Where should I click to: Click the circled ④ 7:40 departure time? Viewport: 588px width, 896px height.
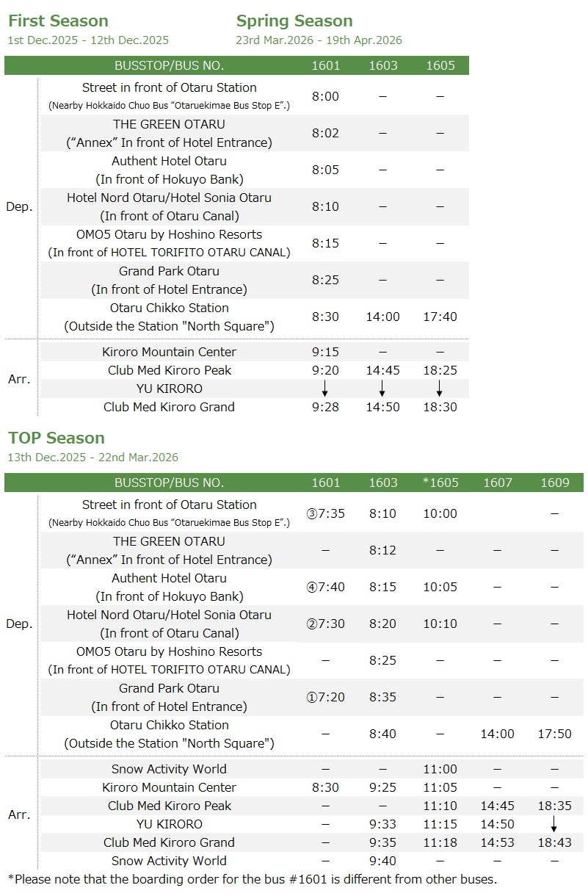point(325,587)
